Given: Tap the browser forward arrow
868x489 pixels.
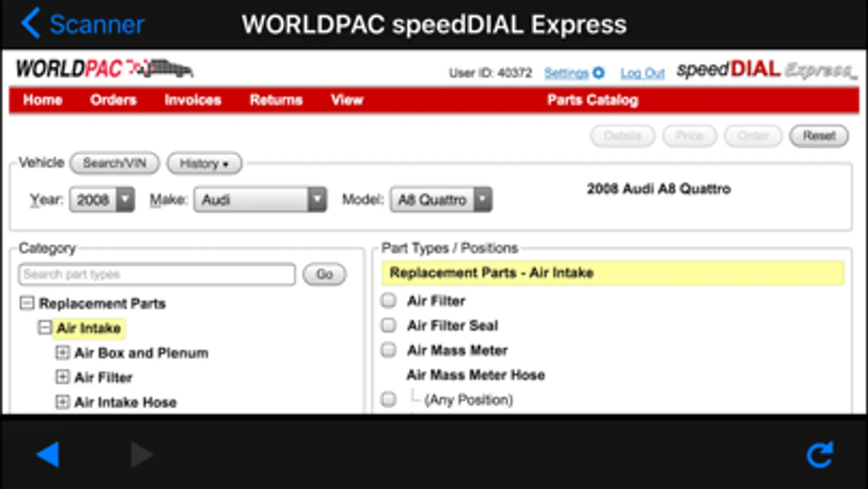Looking at the screenshot, I should (142, 454).
